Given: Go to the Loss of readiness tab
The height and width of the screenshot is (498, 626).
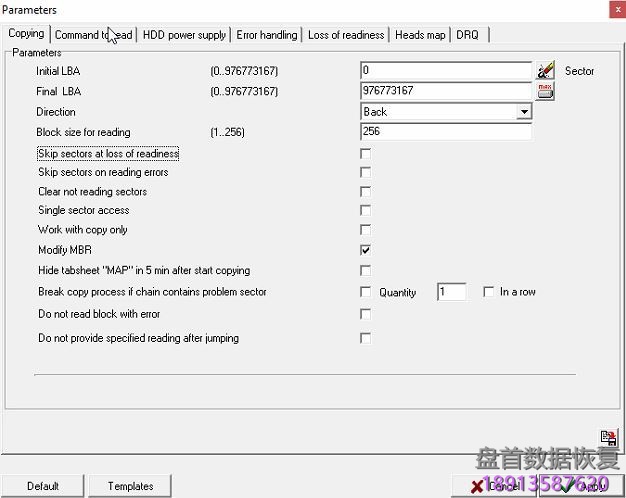Looking at the screenshot, I should [x=345, y=35].
